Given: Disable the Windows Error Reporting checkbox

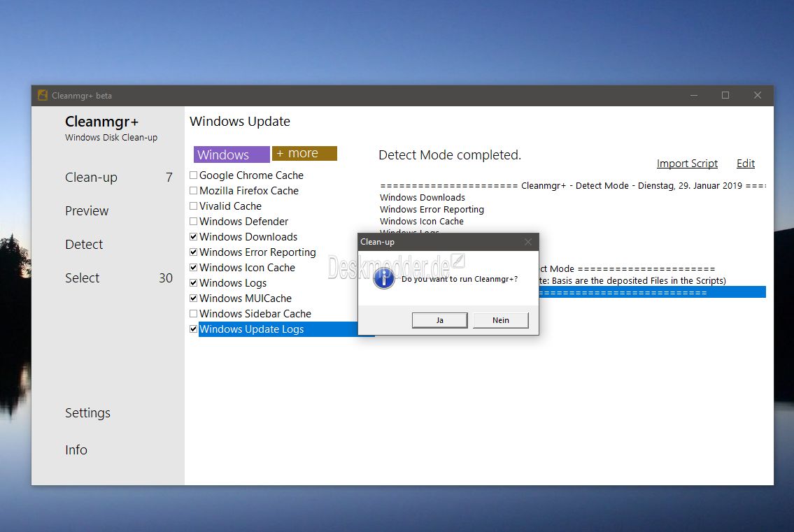Looking at the screenshot, I should pyautogui.click(x=194, y=252).
